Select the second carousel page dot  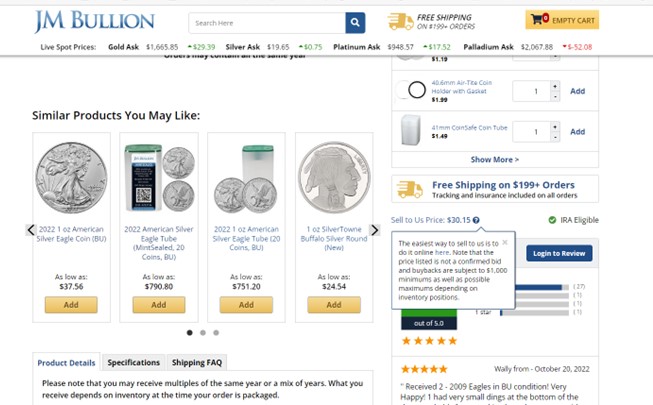202,332
